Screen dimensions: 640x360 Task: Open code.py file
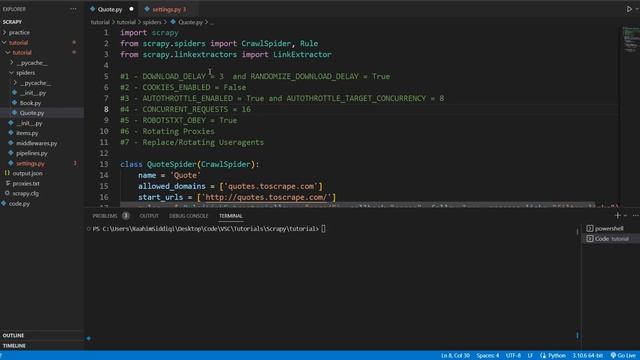(x=19, y=204)
